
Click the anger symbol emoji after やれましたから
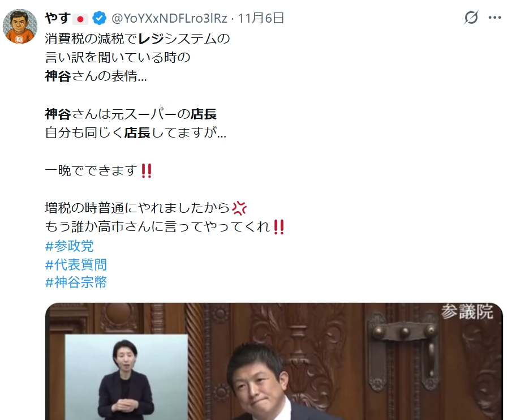click(x=239, y=208)
